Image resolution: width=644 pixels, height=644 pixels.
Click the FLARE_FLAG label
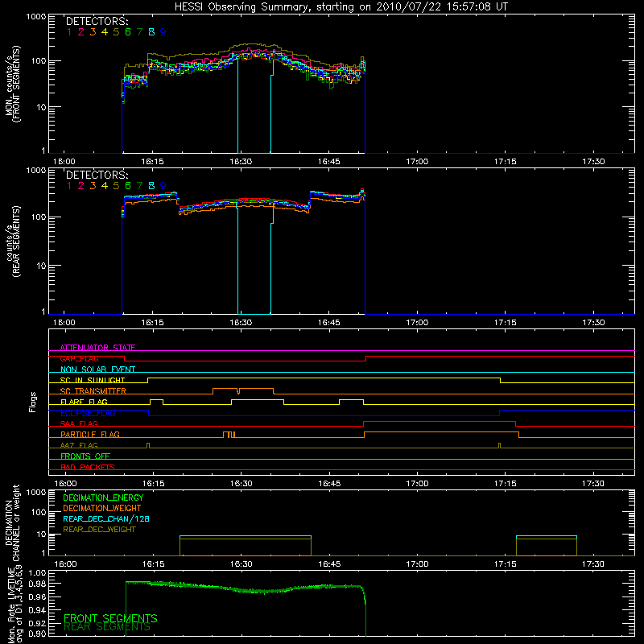pos(84,402)
